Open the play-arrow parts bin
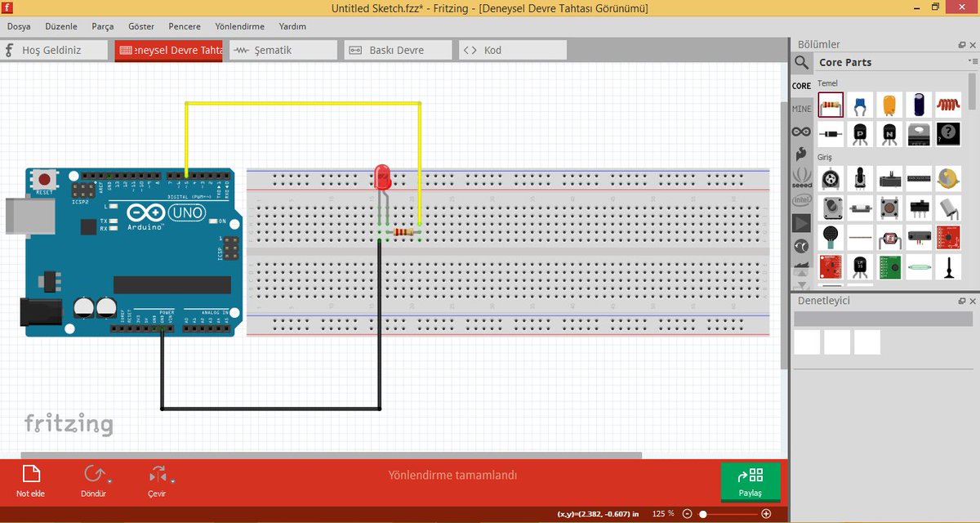Screen dimensions: 980x523 [802, 222]
